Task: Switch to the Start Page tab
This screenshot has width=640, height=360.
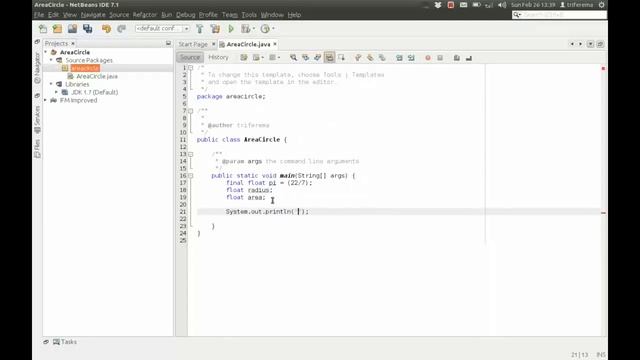Action: [193, 44]
